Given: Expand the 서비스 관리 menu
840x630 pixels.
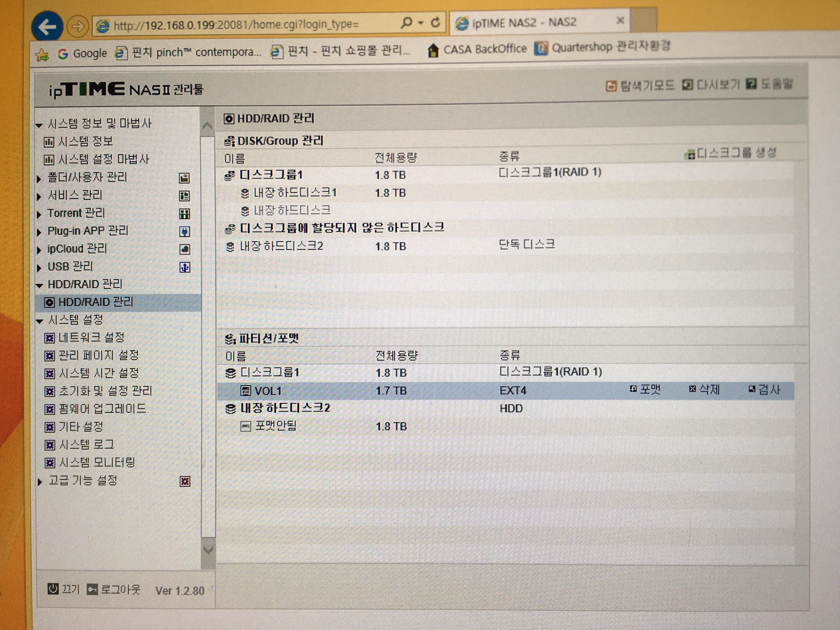Looking at the screenshot, I should (39, 196).
